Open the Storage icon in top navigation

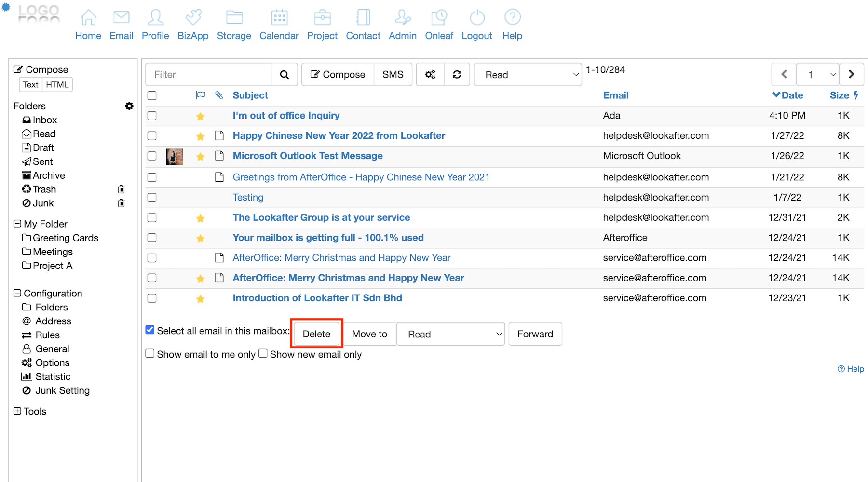click(234, 18)
